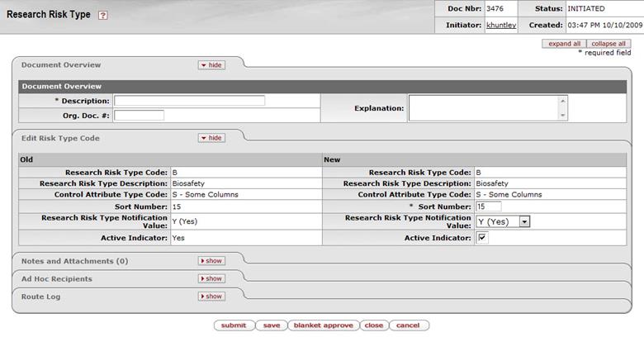644x337 pixels.
Task: Click inside the Explanation text area
Action: (x=484, y=108)
